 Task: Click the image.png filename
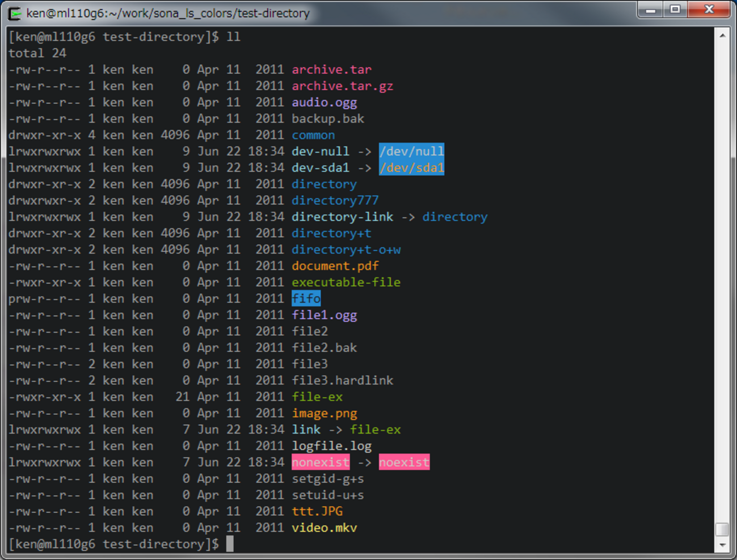click(x=324, y=414)
